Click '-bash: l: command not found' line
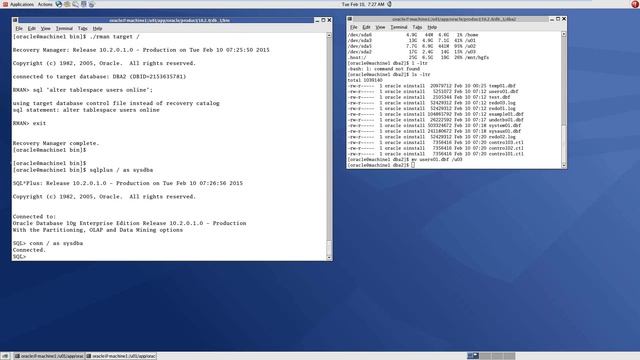This screenshot has width=640, height=360. (384, 69)
